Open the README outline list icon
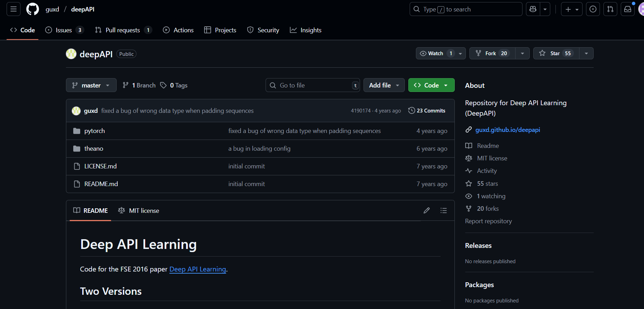Screen dimensions: 644x309 (x=443, y=210)
